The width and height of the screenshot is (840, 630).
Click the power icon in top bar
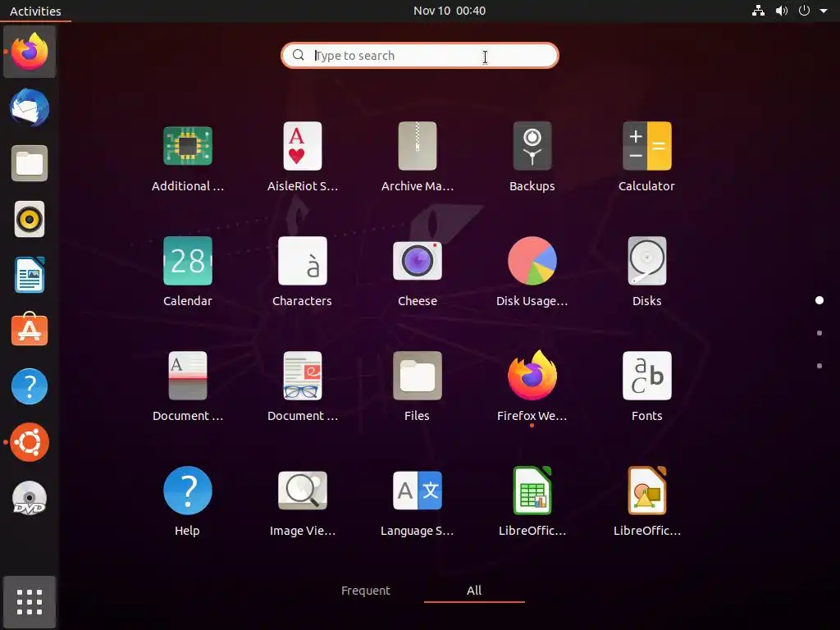click(x=804, y=11)
